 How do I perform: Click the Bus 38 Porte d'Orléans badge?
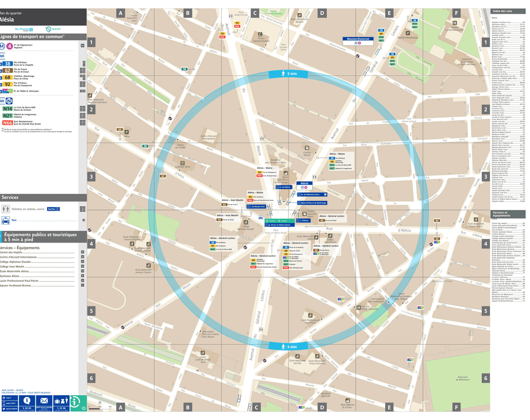click(7, 64)
